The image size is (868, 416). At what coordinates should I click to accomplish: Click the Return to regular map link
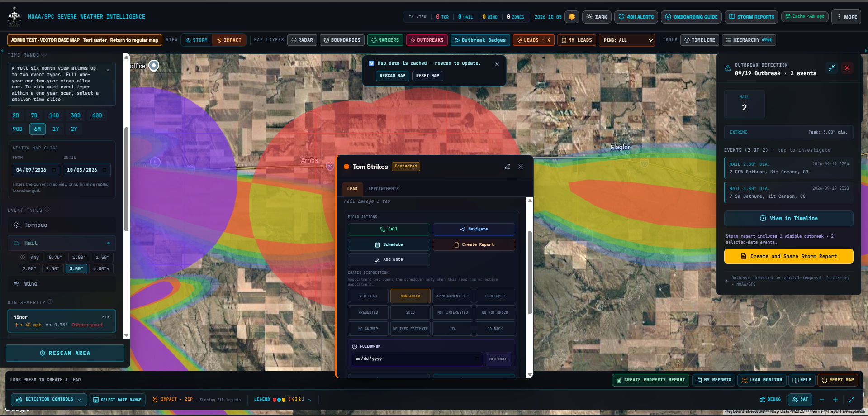tap(134, 40)
